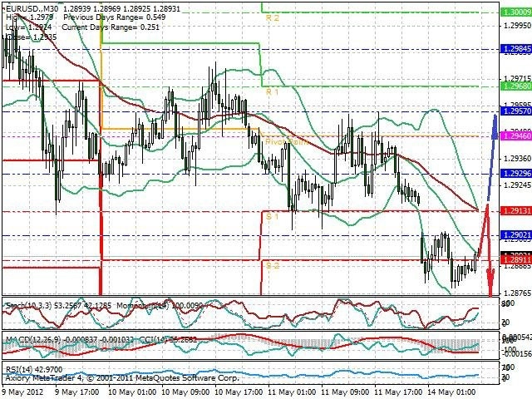Image resolution: width=532 pixels, height=399 pixels.
Task: Click the magenta 1.29460 pivot price label
Action: tap(516, 136)
